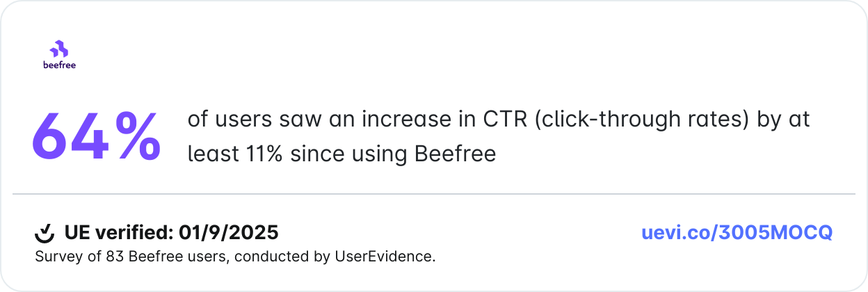The height and width of the screenshot is (292, 868).
Task: Click the words "of users saw"
Action: [232, 120]
